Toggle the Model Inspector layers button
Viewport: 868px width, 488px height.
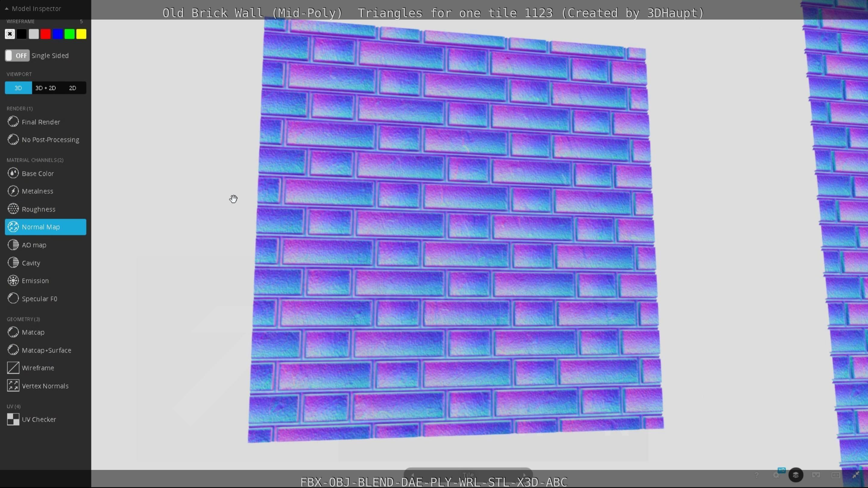(x=796, y=475)
